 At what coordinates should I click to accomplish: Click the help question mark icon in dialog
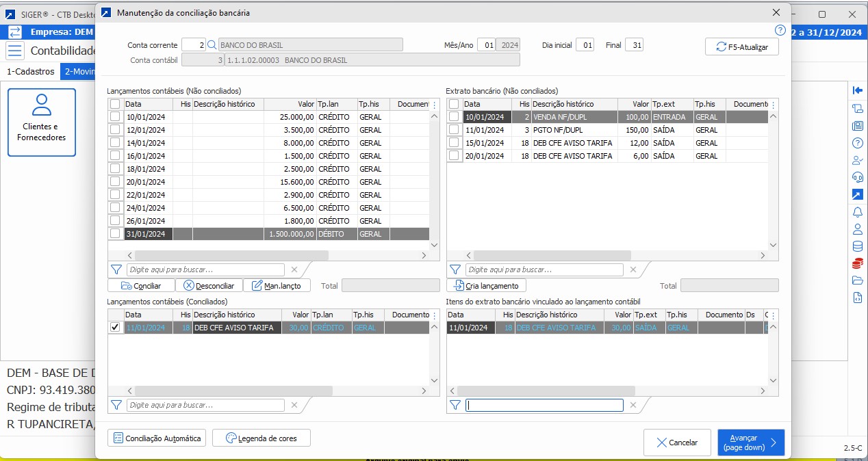780,30
